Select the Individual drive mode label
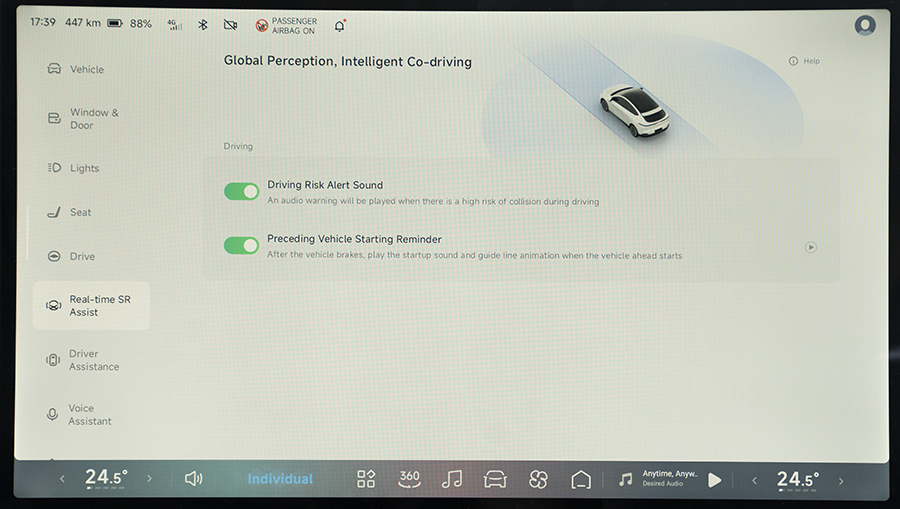The width and height of the screenshot is (900, 509). (280, 479)
